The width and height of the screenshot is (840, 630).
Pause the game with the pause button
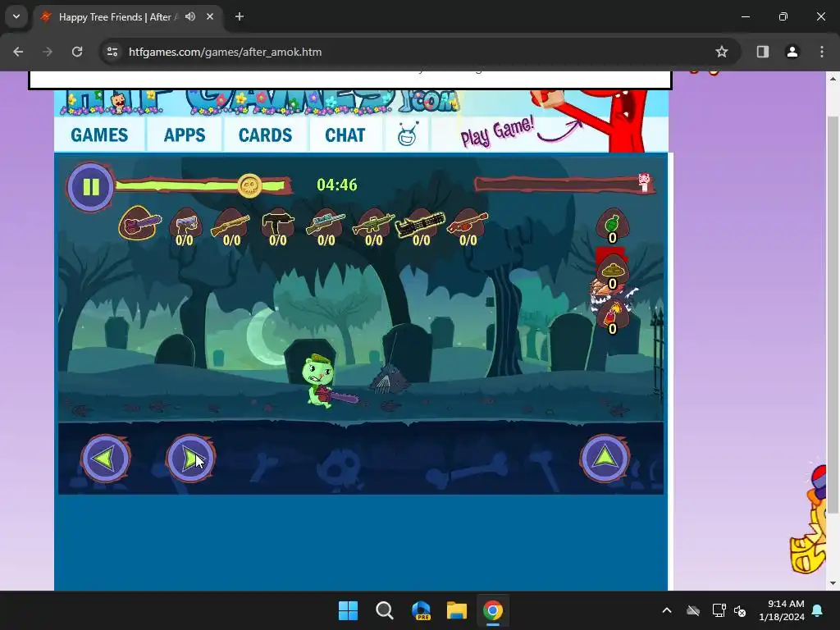pyautogui.click(x=90, y=187)
